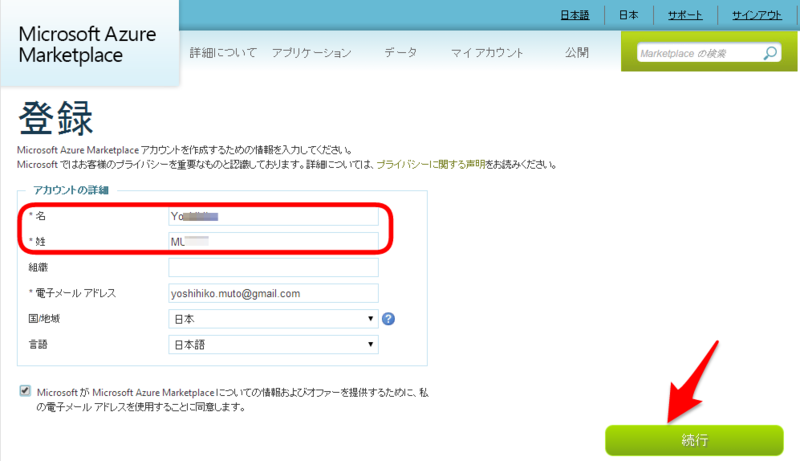Open the データ menu
The height and width of the screenshot is (461, 800).
point(401,53)
